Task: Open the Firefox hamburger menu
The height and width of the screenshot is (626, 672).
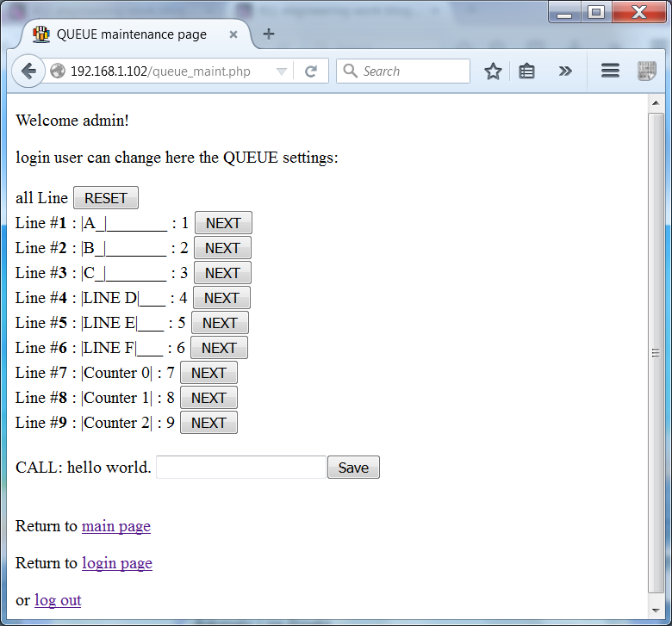Action: [610, 71]
